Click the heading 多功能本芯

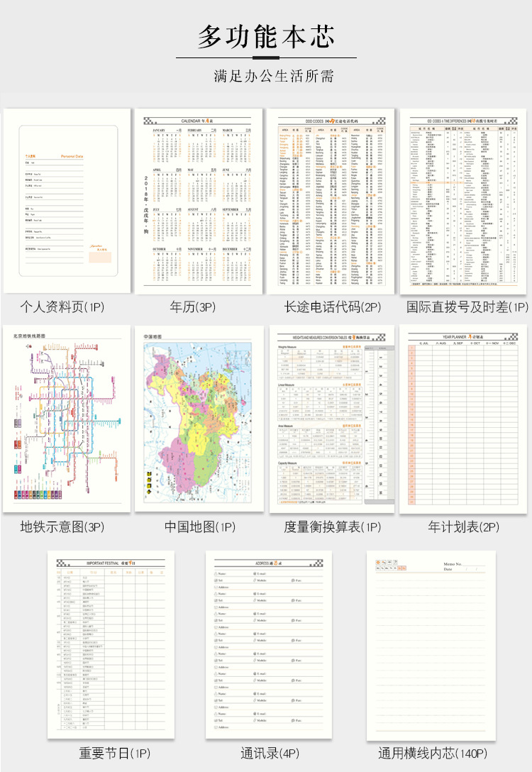[x=266, y=37]
